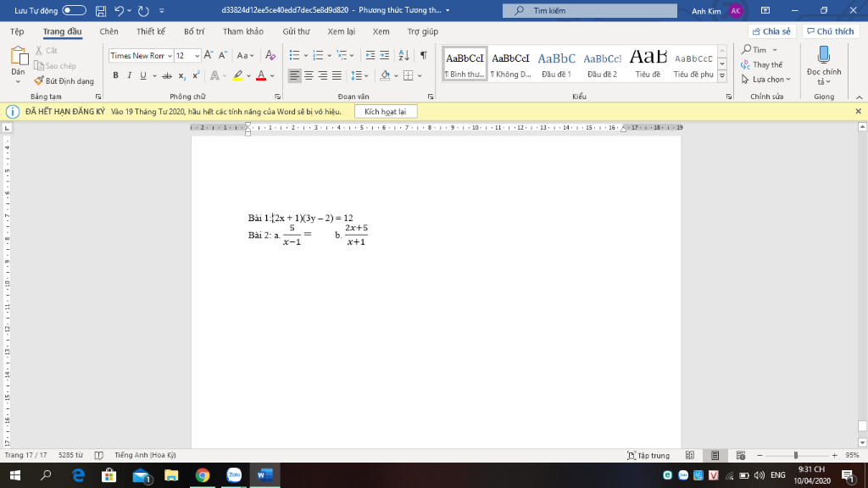Align text left

click(x=294, y=75)
